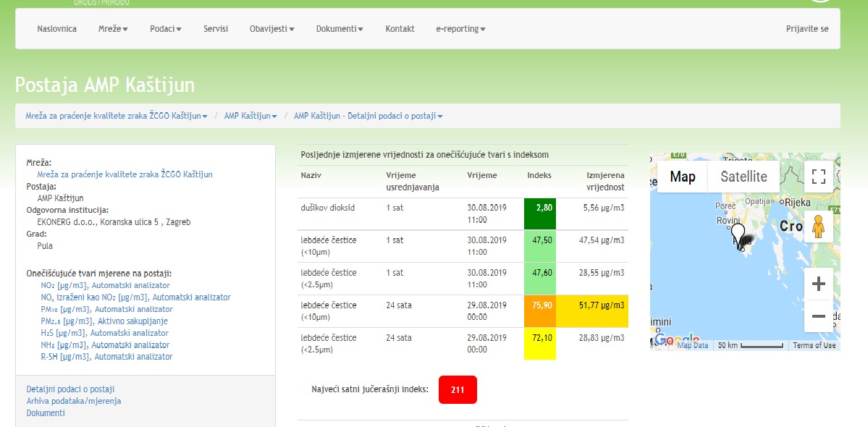
Task: Open map Terms of Use
Action: click(814, 345)
